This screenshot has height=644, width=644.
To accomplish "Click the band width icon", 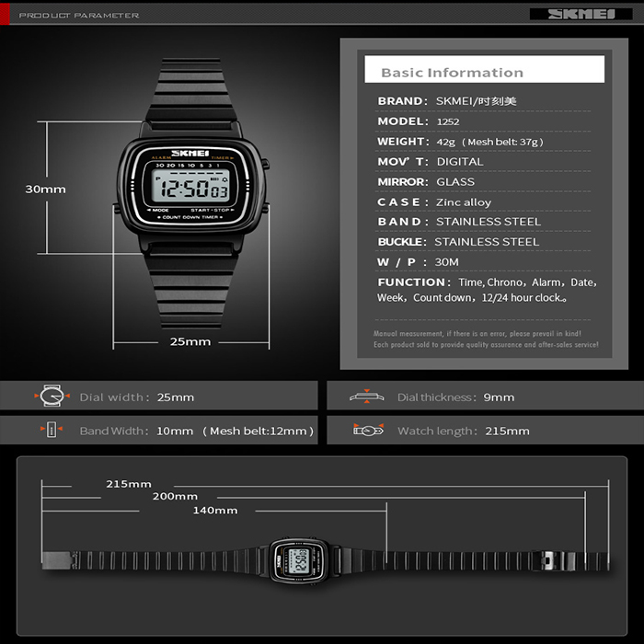I will (x=52, y=430).
